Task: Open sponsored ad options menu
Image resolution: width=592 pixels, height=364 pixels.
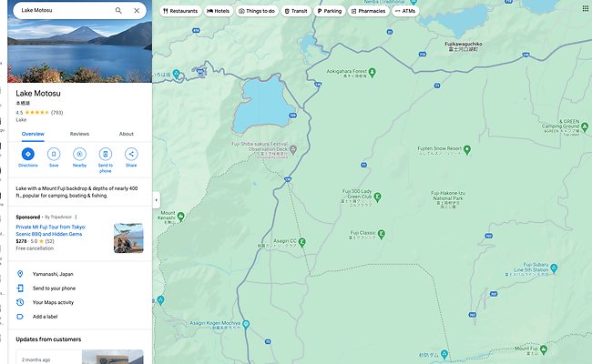Action: 76,217
